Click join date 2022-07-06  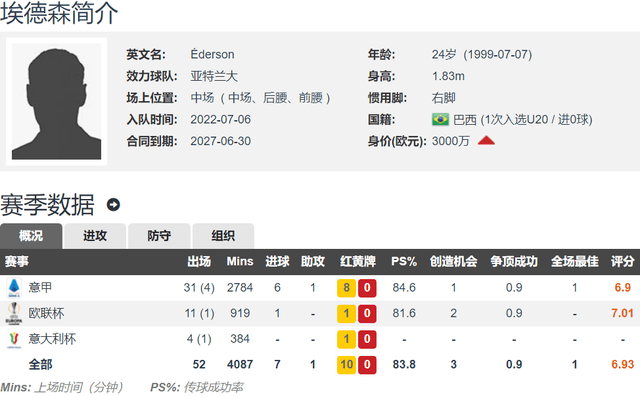click(220, 120)
